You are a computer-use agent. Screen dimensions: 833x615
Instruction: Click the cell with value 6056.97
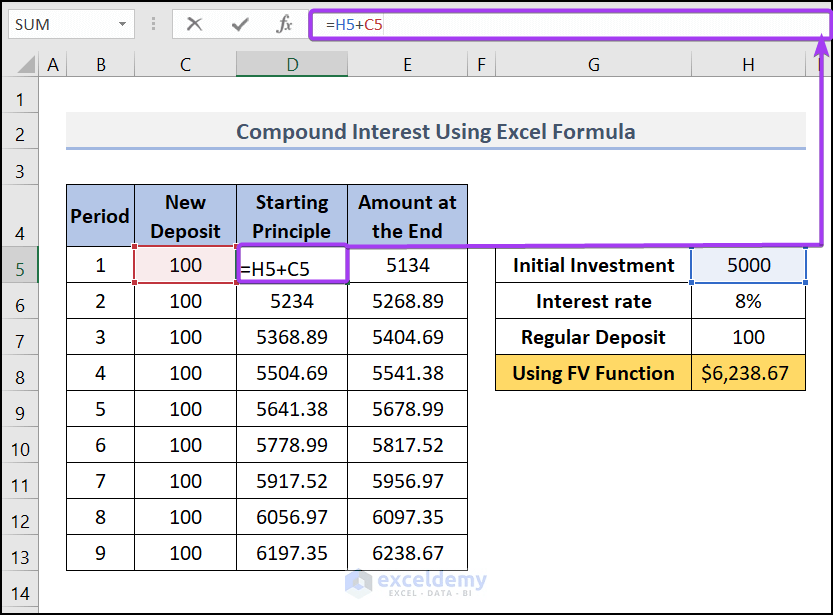coord(292,517)
